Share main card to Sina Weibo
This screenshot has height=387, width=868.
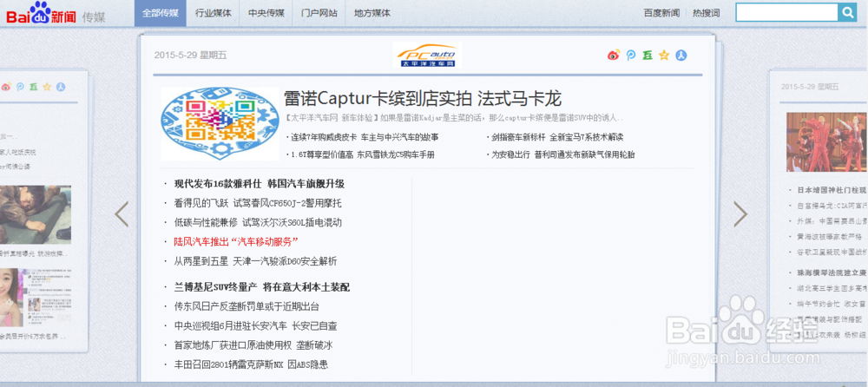[614, 55]
